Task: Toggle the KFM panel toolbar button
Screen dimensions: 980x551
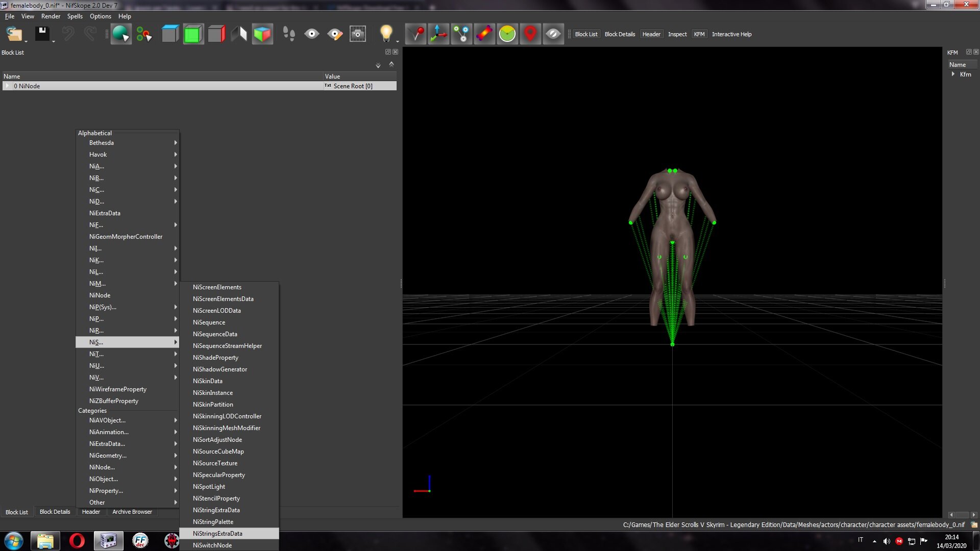Action: click(699, 34)
